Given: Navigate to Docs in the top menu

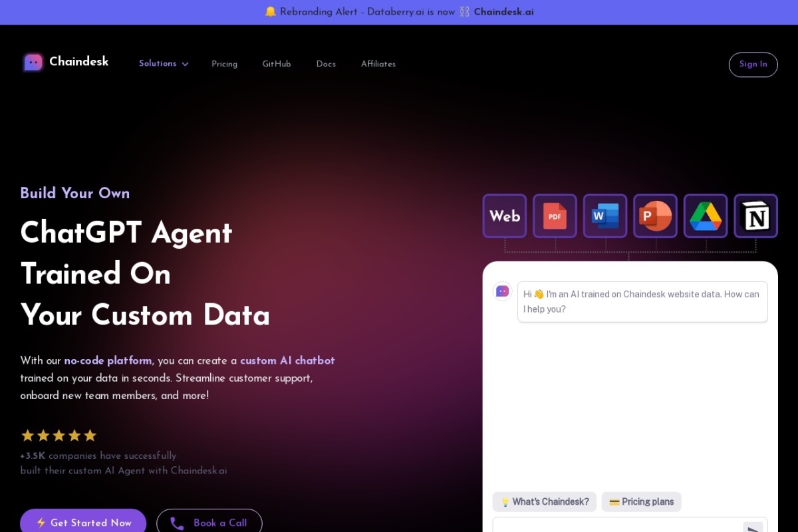Looking at the screenshot, I should tap(326, 64).
